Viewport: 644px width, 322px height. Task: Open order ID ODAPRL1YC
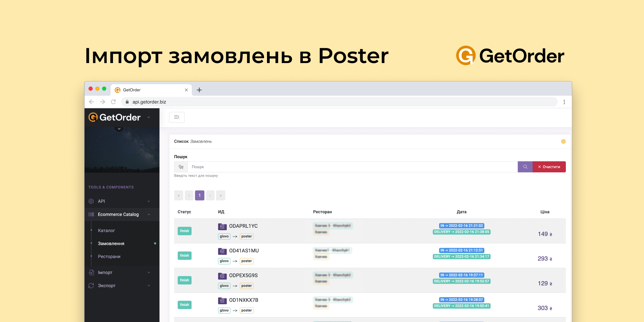coord(243,226)
